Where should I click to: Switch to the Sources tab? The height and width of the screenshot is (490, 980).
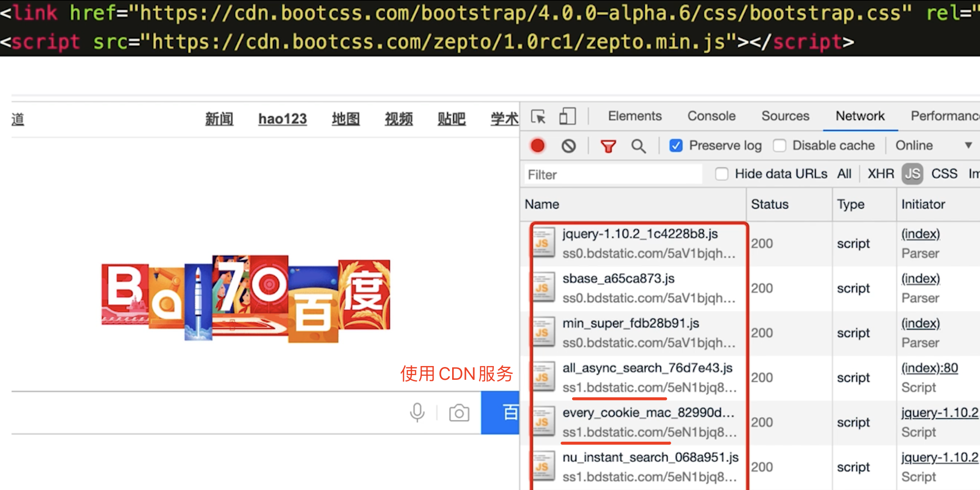(x=785, y=116)
